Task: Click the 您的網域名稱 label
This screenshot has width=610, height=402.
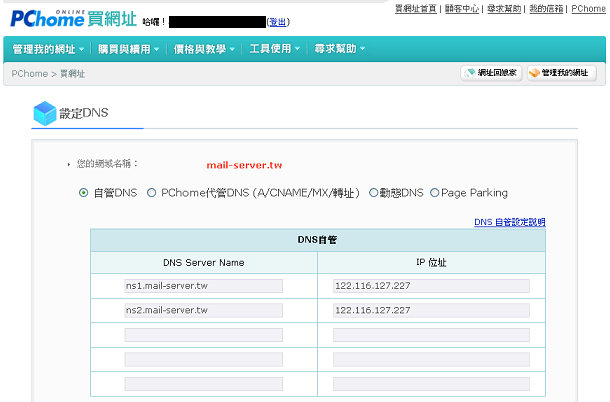Action: [x=107, y=164]
